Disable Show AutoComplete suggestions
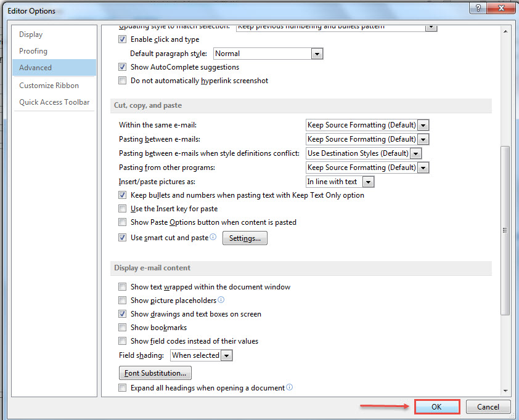519x420 pixels. 123,67
